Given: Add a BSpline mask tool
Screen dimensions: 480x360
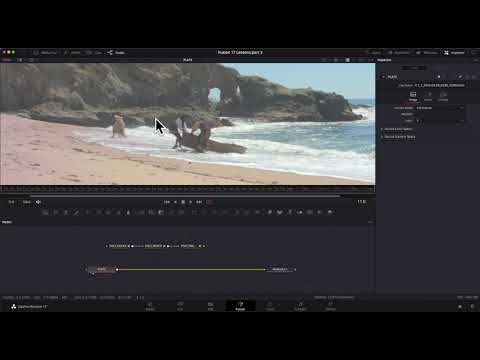Looking at the screenshot, I should tap(224, 212).
